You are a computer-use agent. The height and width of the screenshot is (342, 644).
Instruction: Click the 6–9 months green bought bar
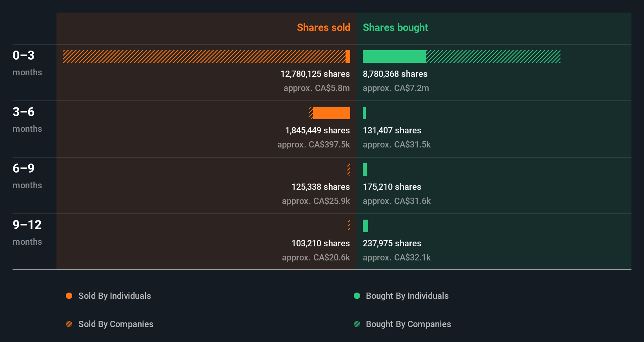pyautogui.click(x=365, y=169)
